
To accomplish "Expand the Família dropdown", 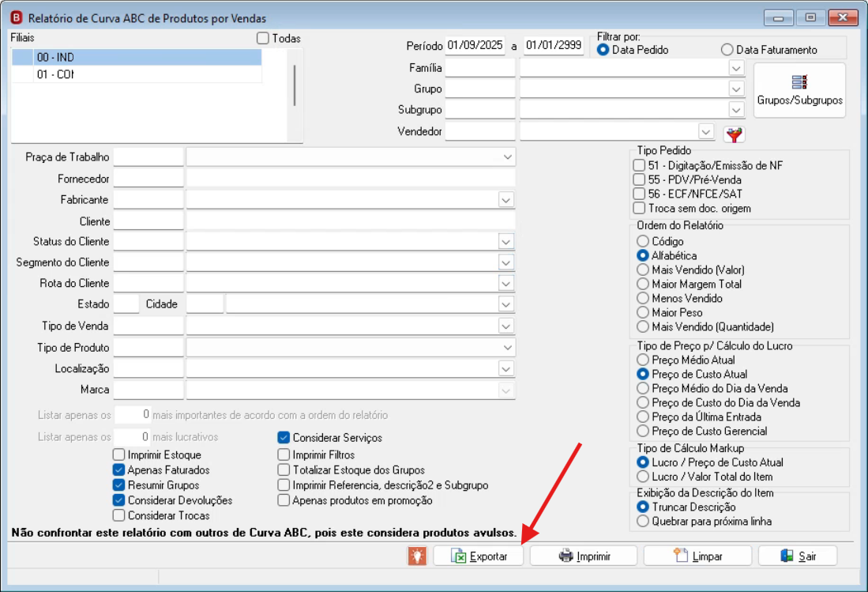I will 735,68.
